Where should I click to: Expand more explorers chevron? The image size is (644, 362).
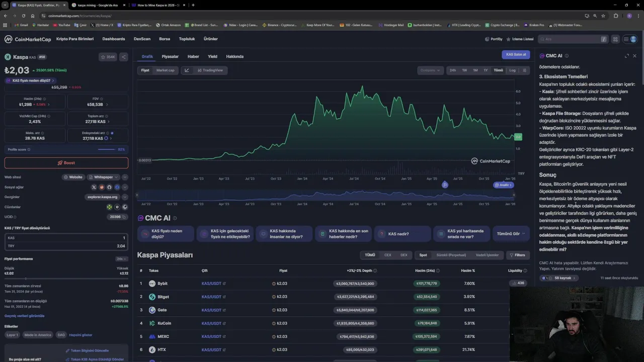click(x=125, y=197)
